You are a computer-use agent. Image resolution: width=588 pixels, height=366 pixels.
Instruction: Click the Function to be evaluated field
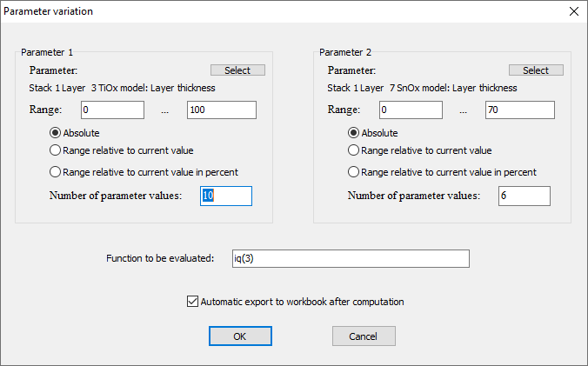[351, 258]
